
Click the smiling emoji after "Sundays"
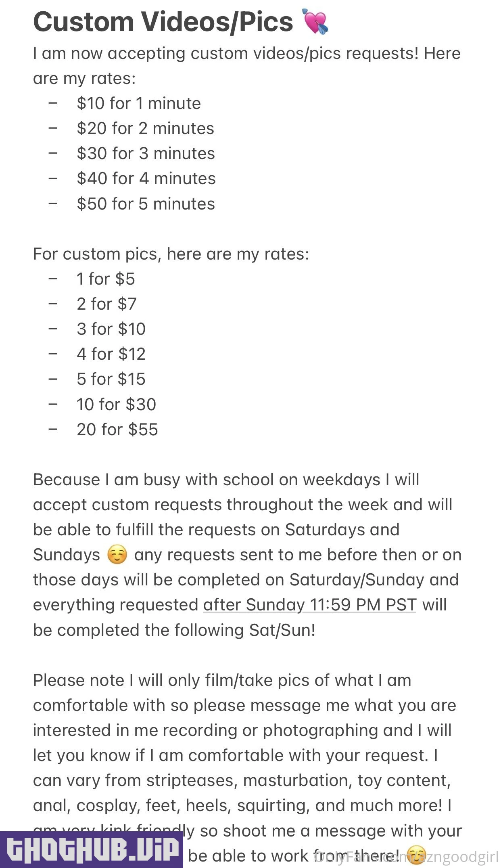117,555
